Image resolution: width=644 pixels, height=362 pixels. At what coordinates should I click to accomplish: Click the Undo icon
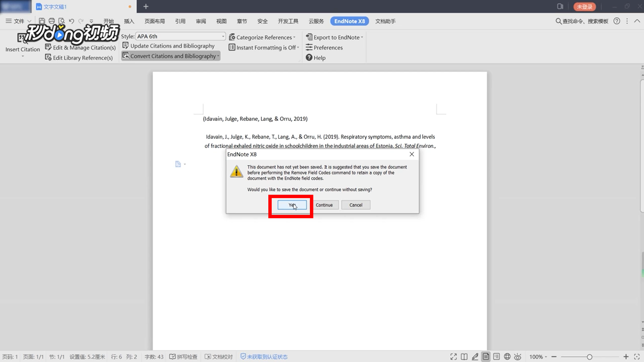71,21
